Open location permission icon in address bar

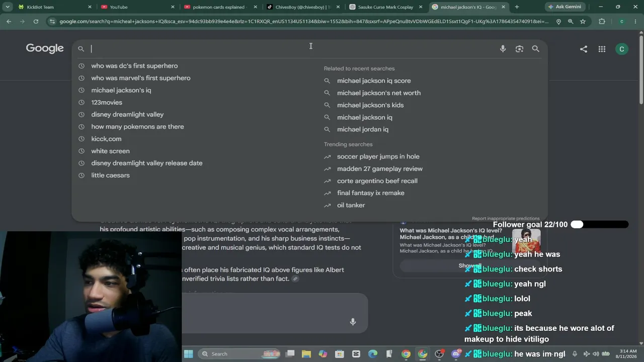(558, 22)
